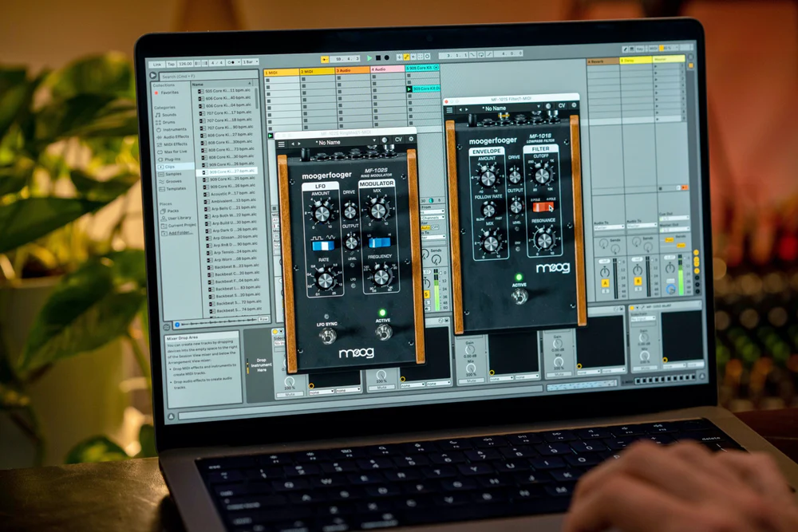This screenshot has height=532, width=798.
Task: Click the CV icon on the MF-102S header
Action: pyautogui.click(x=398, y=139)
